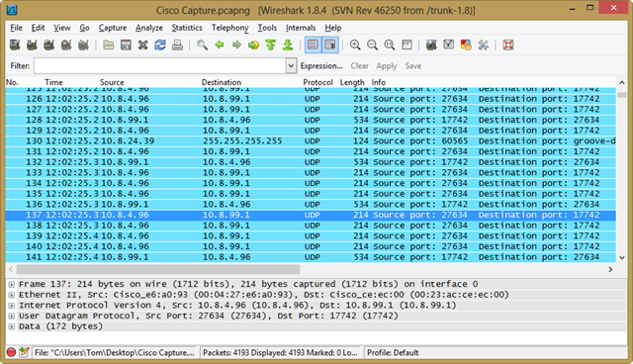Expand Internet Protocol Version 4 node
Viewport: 633px width, 364px height.
[12, 306]
